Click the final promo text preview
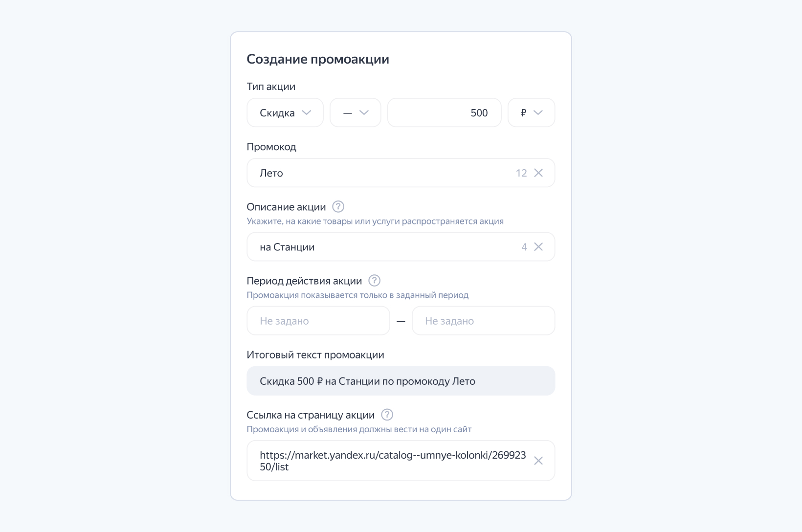 401,381
